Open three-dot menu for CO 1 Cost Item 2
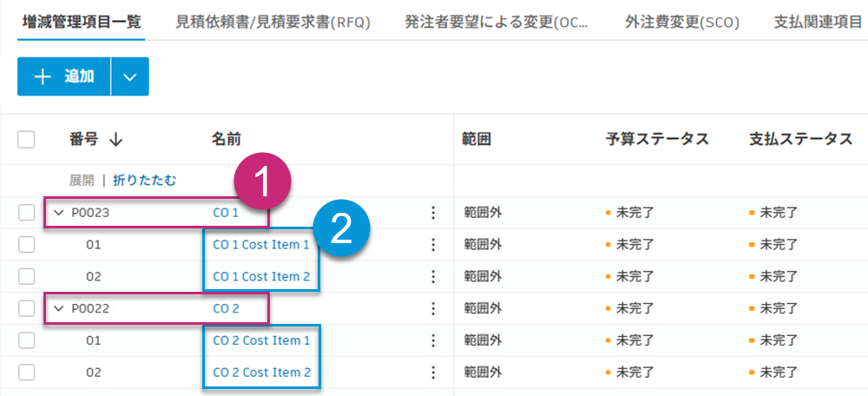The height and width of the screenshot is (396, 868). click(433, 277)
